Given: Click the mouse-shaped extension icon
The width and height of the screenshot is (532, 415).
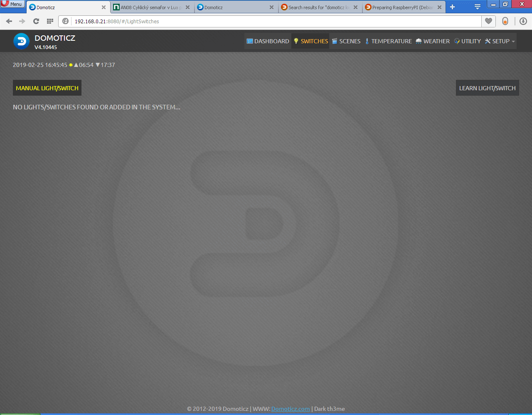Looking at the screenshot, I should [505, 21].
